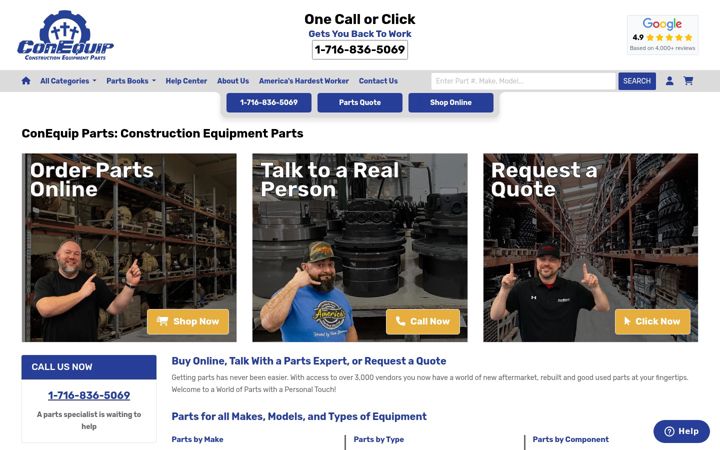Screen dimensions: 720x450
Task: Open the Request a Quote banner image
Action: click(591, 248)
